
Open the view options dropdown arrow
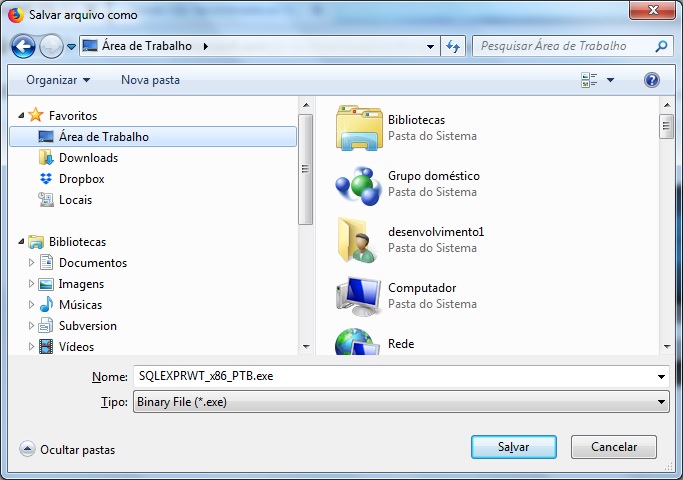tap(611, 80)
